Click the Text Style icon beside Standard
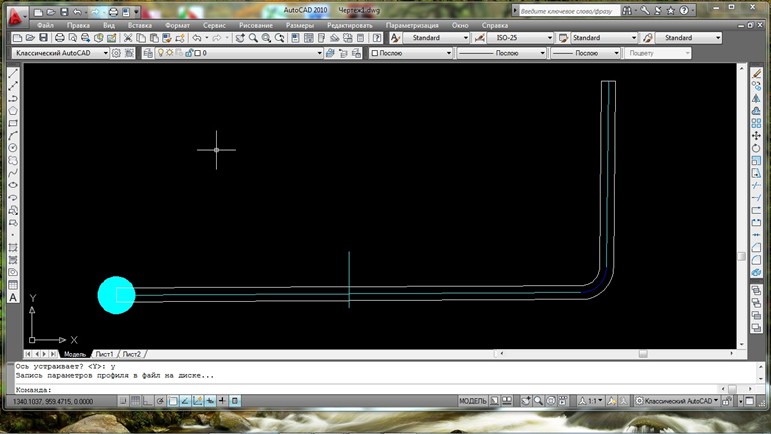 (395, 38)
